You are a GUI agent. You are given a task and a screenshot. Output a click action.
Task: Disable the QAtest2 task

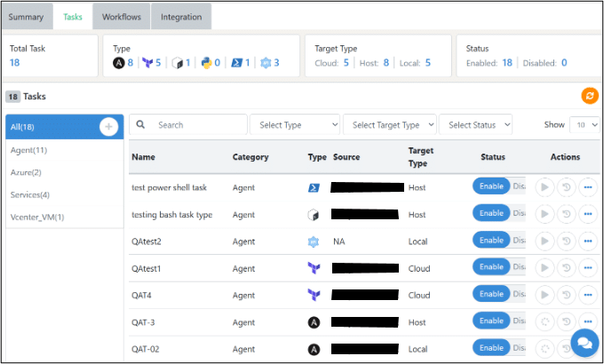[519, 240]
